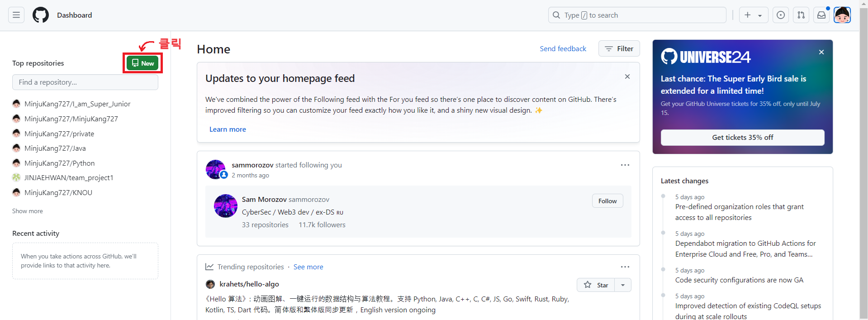This screenshot has height=320, width=868.
Task: Open Dependabot migration to GitHub Actions entry
Action: click(x=745, y=249)
